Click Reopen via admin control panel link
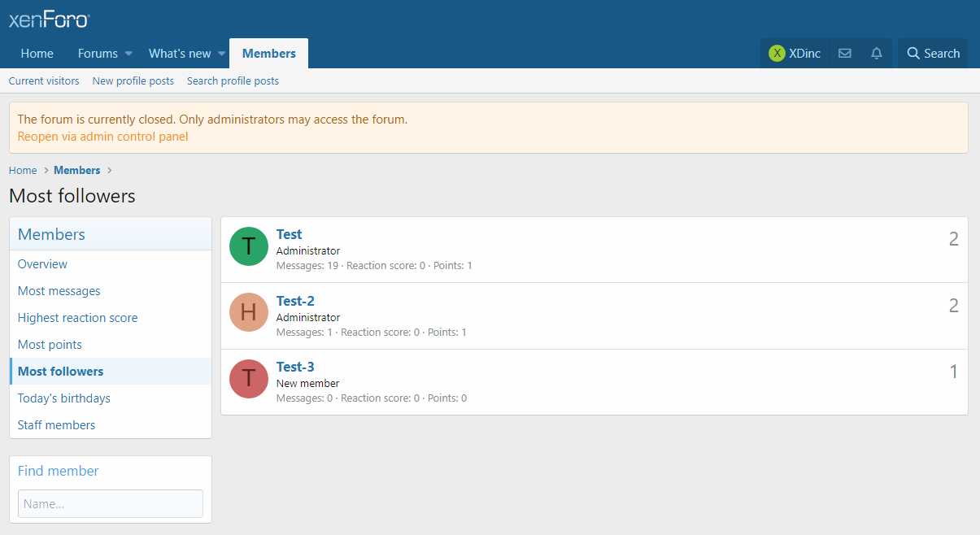Viewport: 980px width, 535px height. pos(102,137)
